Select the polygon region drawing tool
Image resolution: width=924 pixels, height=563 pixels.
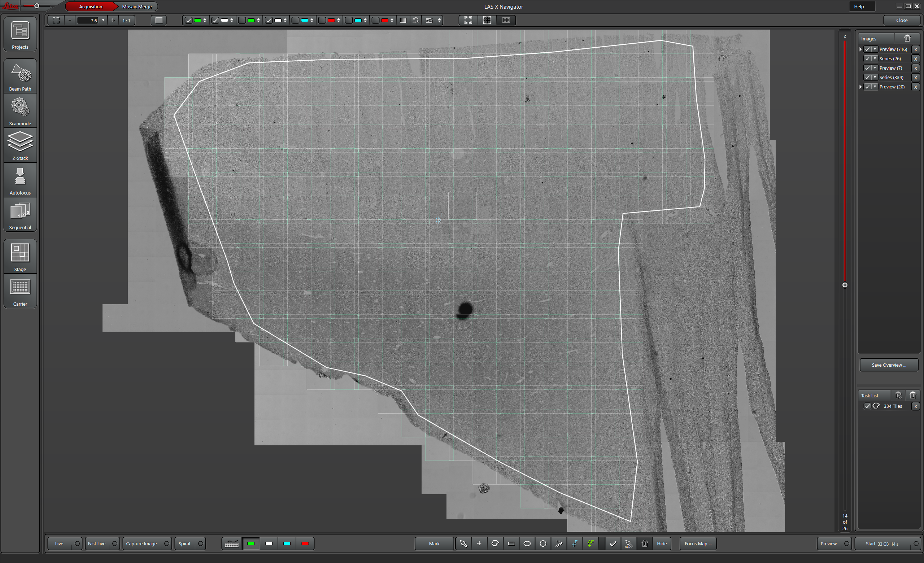tap(495, 544)
